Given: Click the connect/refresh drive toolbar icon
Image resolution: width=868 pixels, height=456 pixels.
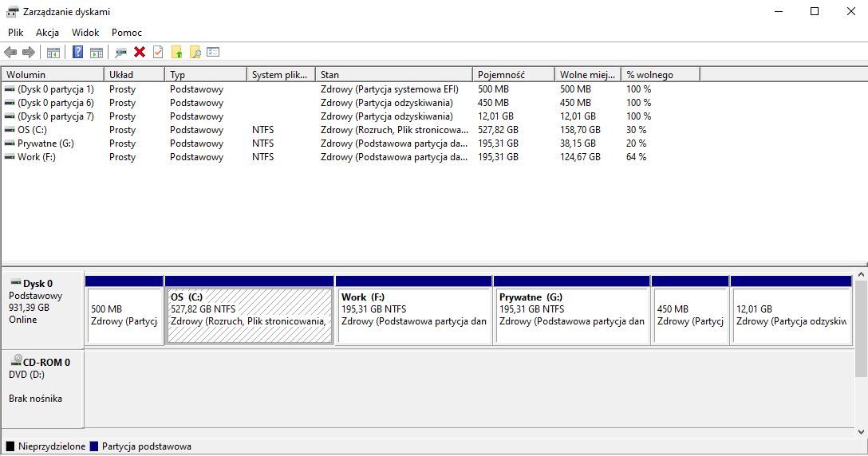Looking at the screenshot, I should (x=120, y=53).
